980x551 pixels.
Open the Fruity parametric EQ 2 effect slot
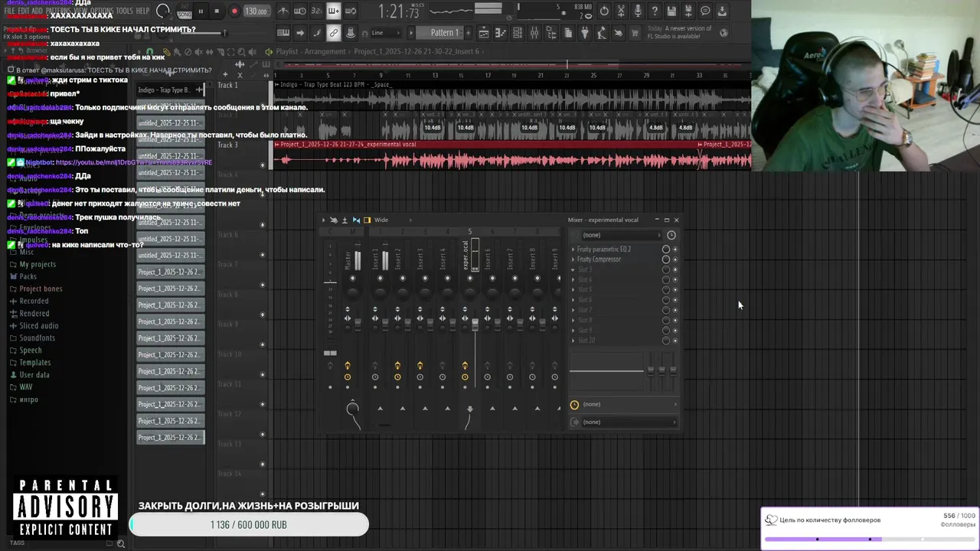(x=604, y=249)
